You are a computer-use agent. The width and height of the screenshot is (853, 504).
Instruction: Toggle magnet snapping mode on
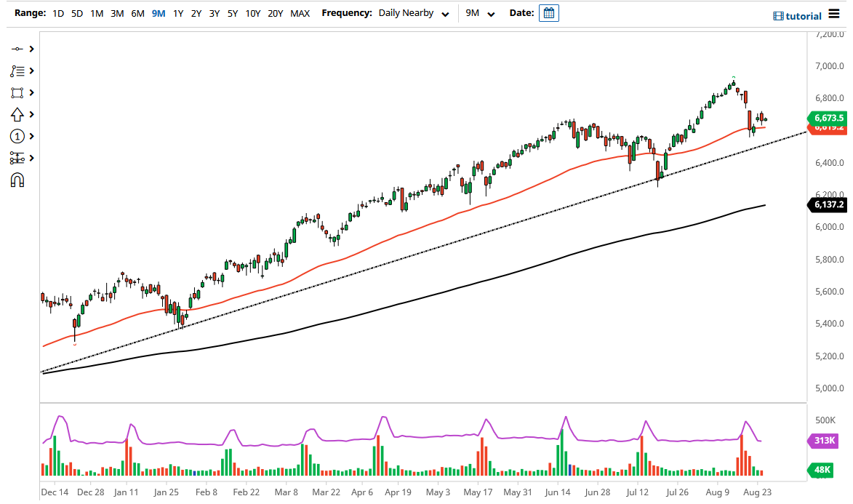18,180
